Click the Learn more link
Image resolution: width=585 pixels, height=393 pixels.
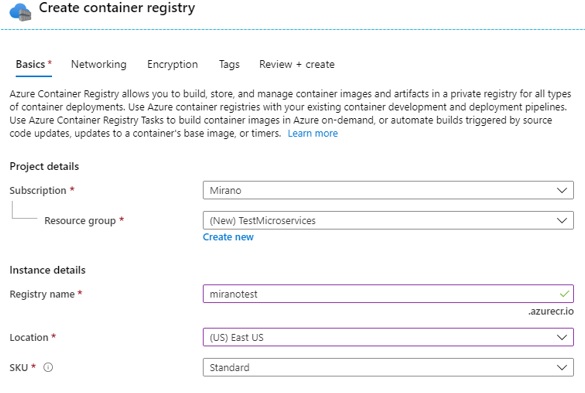(x=313, y=133)
